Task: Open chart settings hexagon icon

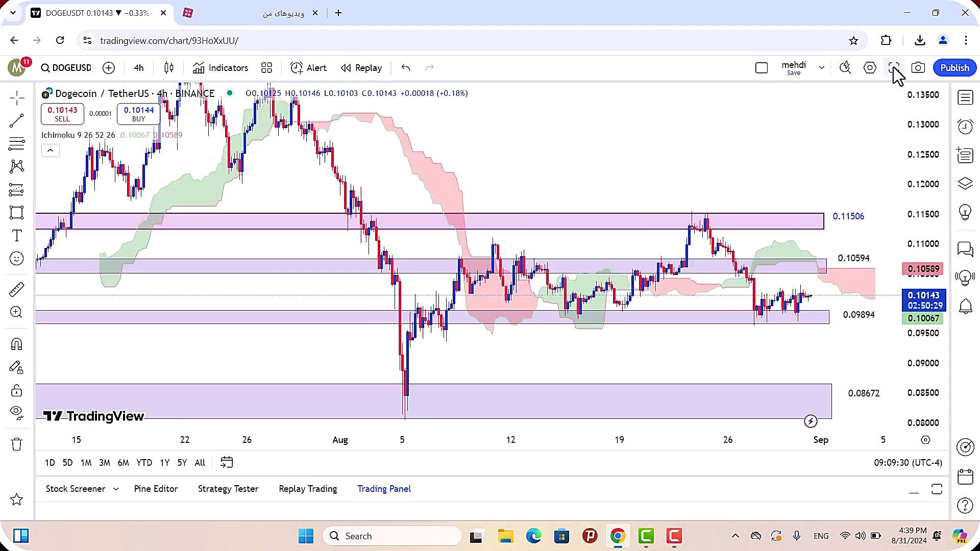Action: [x=870, y=68]
